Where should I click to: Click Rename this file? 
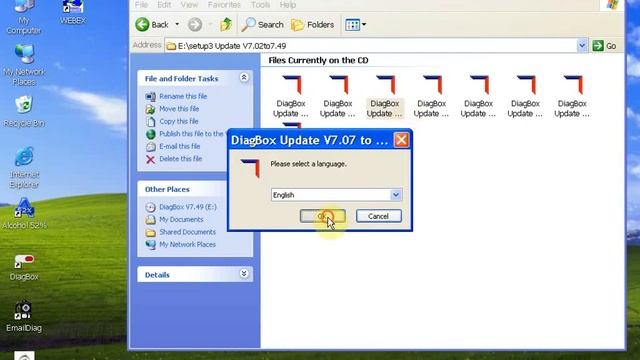[x=183, y=96]
